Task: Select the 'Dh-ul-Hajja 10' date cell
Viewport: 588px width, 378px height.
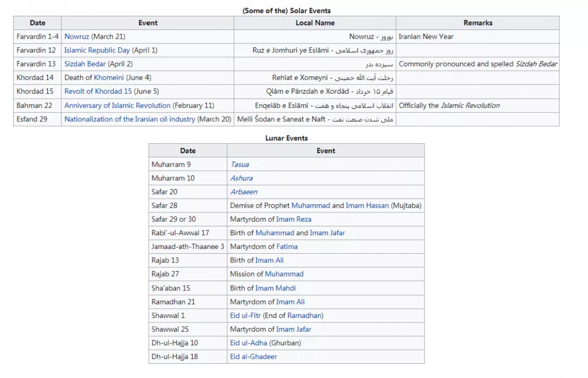Action: coord(188,343)
